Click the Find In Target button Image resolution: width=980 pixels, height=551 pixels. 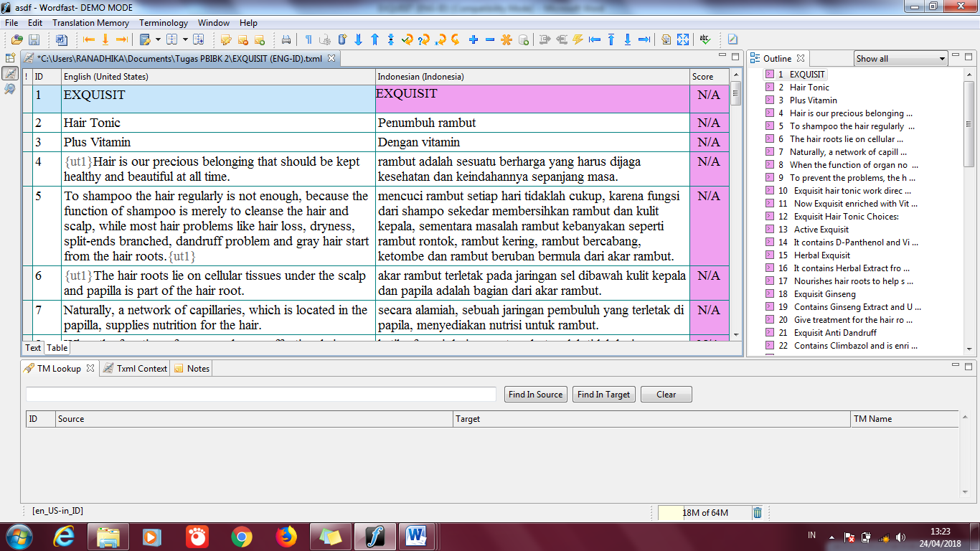click(603, 394)
